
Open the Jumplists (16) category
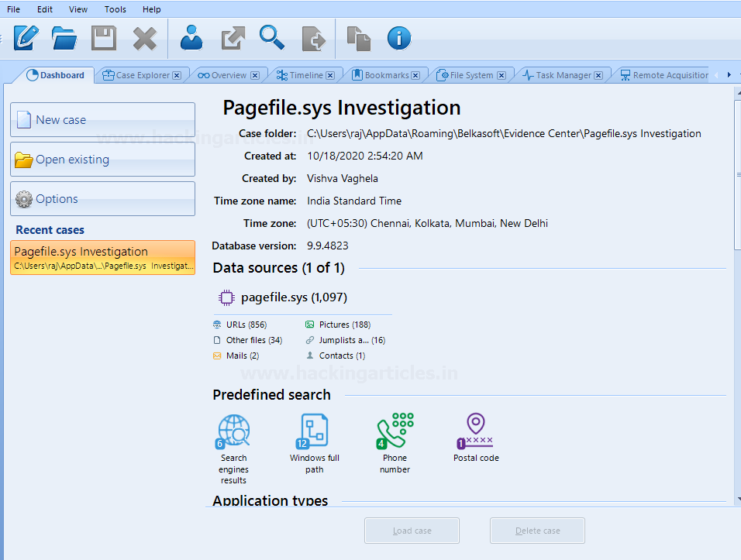346,341
